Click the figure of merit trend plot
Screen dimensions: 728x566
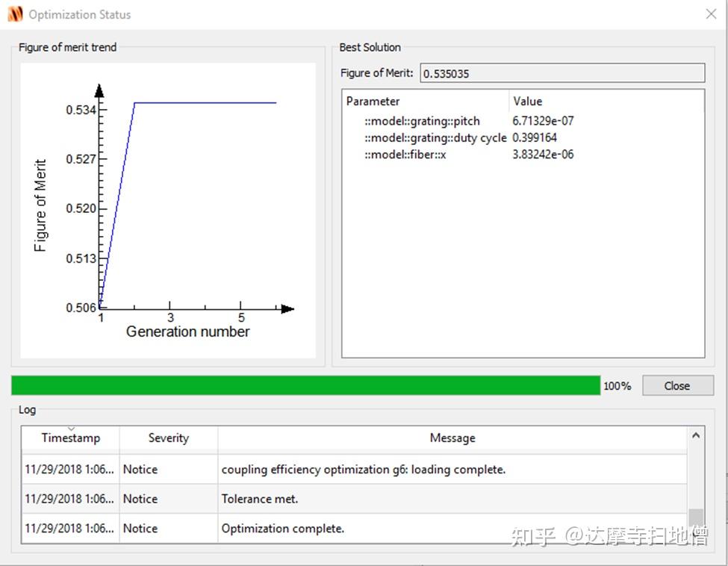(168, 211)
